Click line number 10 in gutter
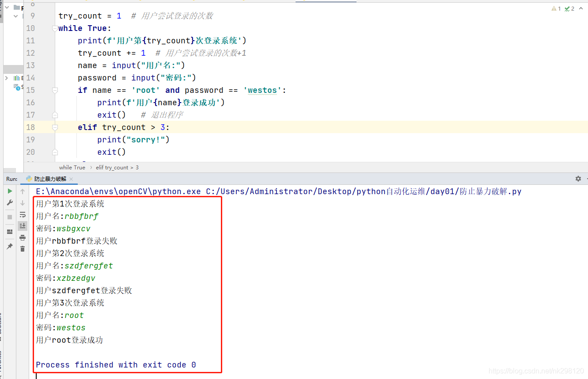The width and height of the screenshot is (588, 379). [x=30, y=28]
